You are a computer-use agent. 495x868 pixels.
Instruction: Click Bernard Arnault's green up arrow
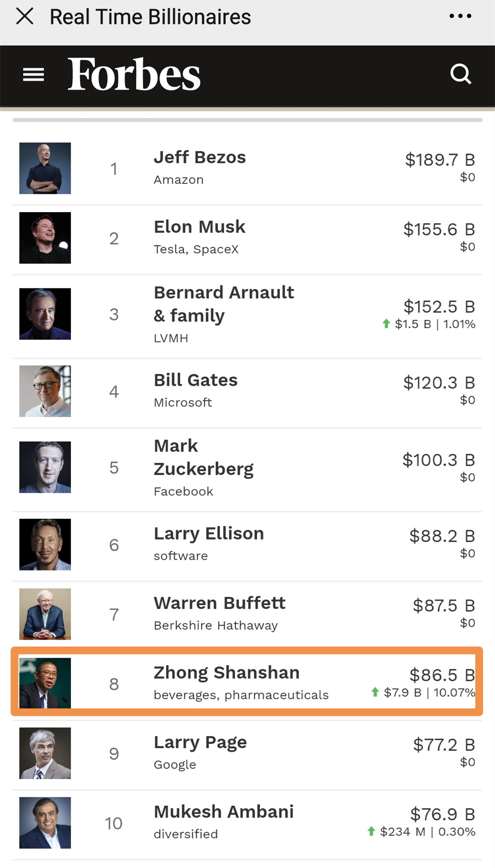pos(386,324)
